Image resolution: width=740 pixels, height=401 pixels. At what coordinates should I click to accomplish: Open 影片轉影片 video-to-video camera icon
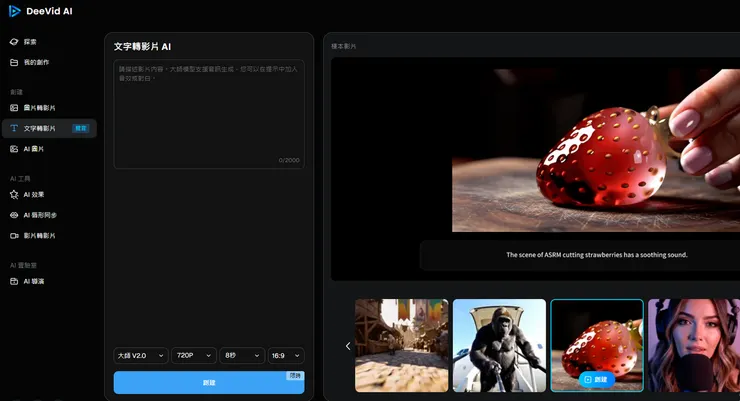tap(14, 236)
